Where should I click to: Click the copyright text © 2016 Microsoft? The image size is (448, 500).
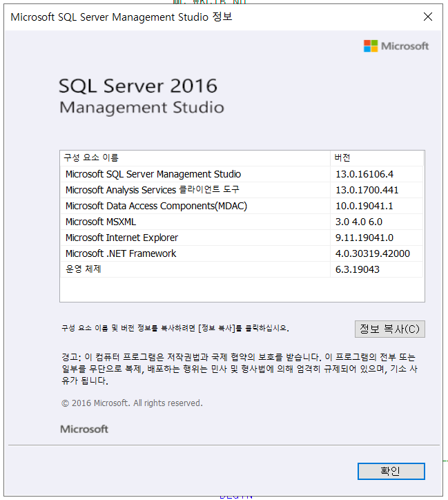click(132, 403)
